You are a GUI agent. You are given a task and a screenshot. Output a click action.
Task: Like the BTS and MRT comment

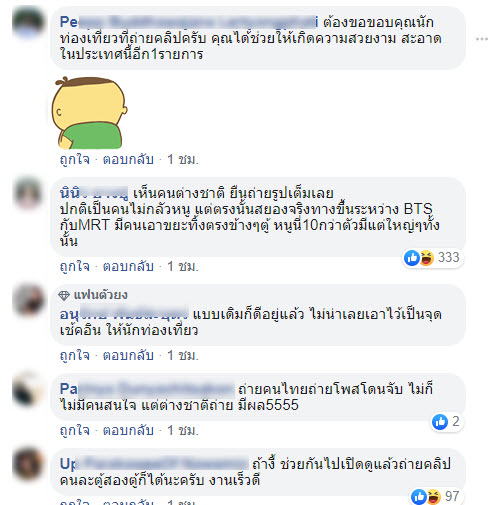(x=75, y=266)
